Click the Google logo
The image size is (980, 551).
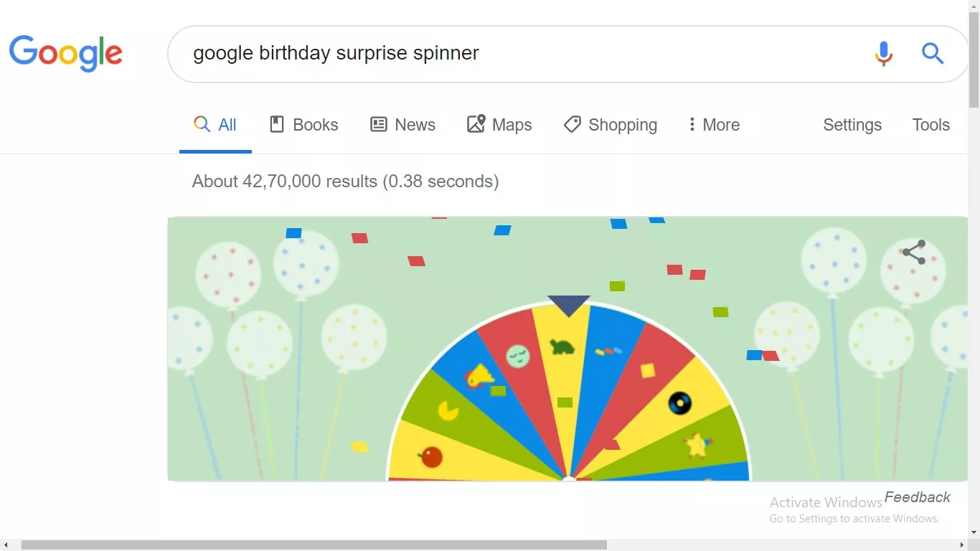(x=66, y=53)
